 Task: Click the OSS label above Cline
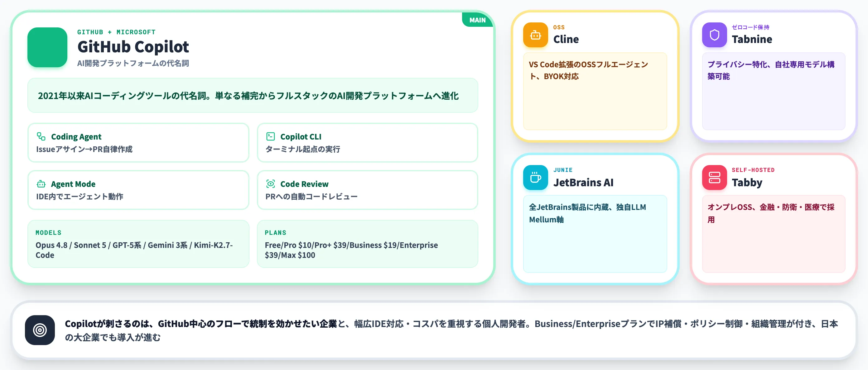click(559, 27)
